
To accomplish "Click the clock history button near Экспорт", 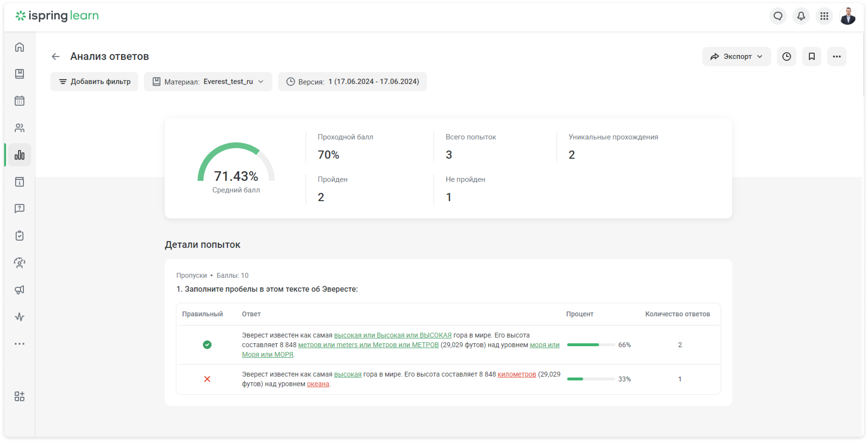I will click(x=786, y=57).
